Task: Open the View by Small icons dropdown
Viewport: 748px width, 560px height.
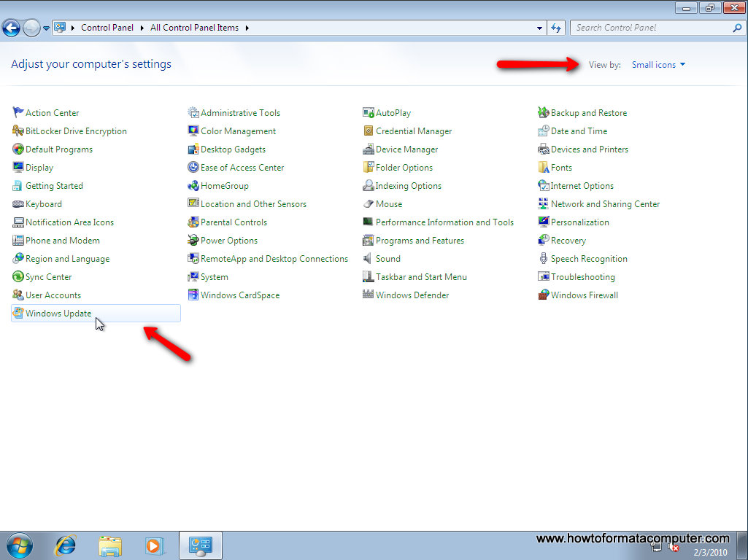Action: click(x=658, y=65)
